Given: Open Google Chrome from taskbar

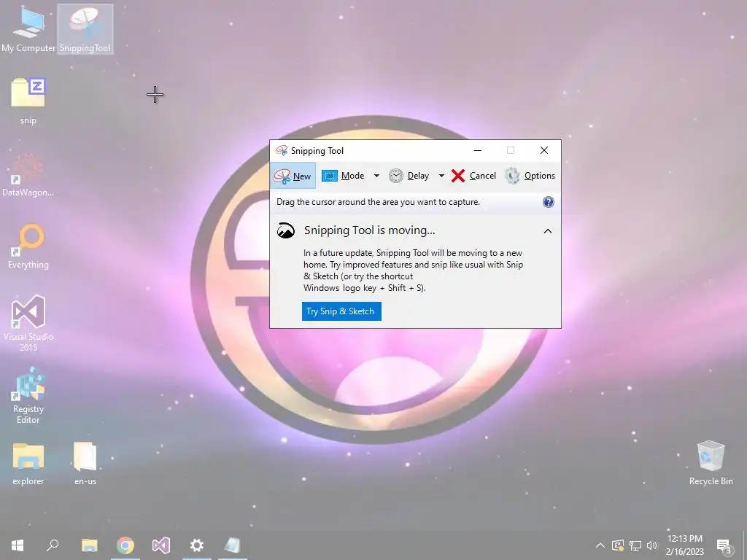Looking at the screenshot, I should coord(125,545).
